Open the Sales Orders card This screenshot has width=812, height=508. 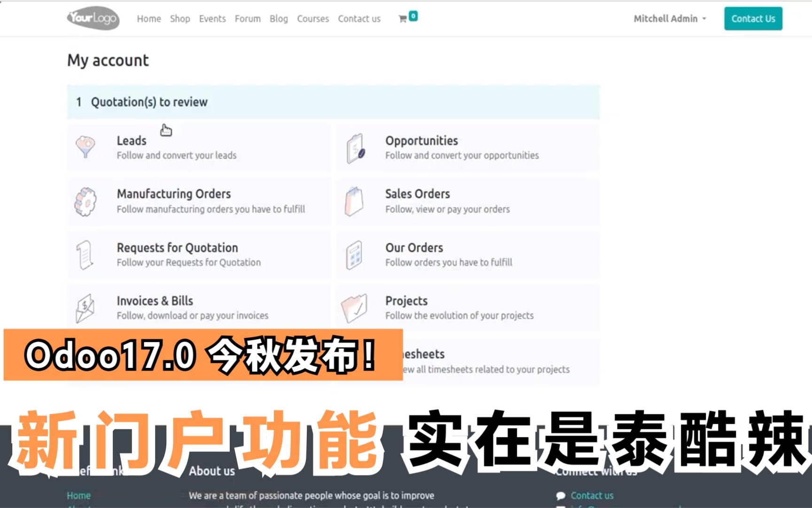click(x=468, y=201)
